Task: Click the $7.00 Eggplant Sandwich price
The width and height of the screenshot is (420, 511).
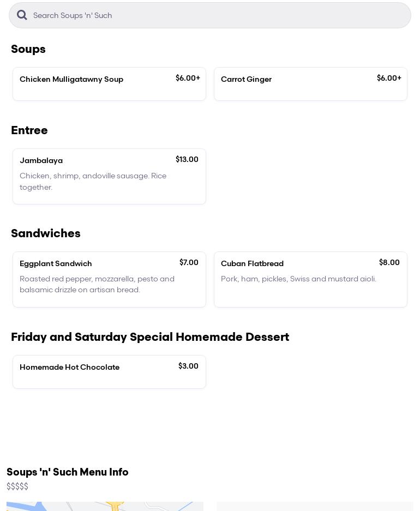Action: point(189,262)
